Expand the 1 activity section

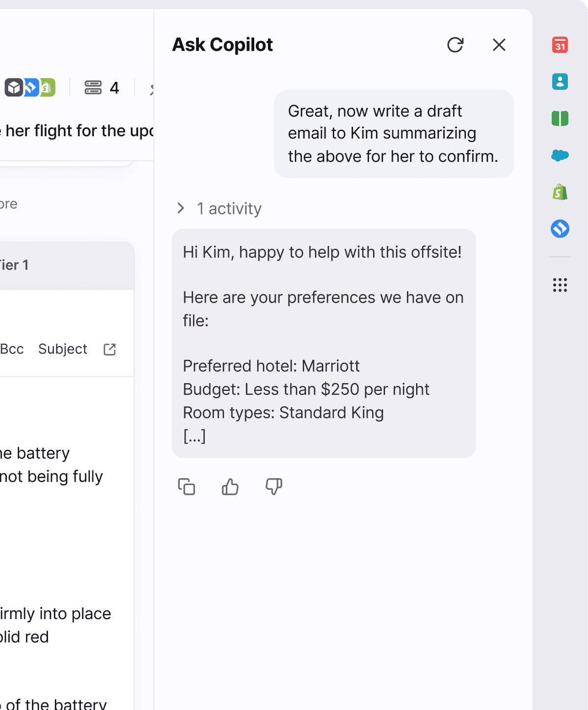tap(219, 208)
